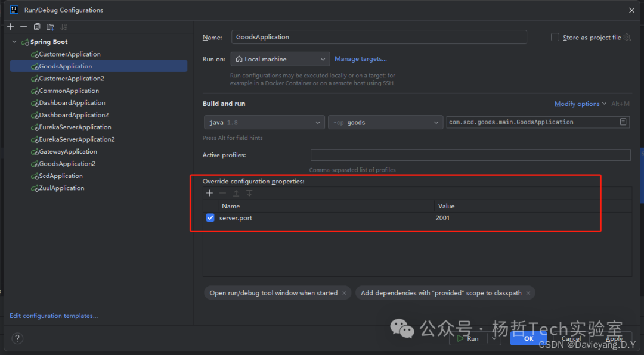Click the Manage targets link

pos(360,59)
